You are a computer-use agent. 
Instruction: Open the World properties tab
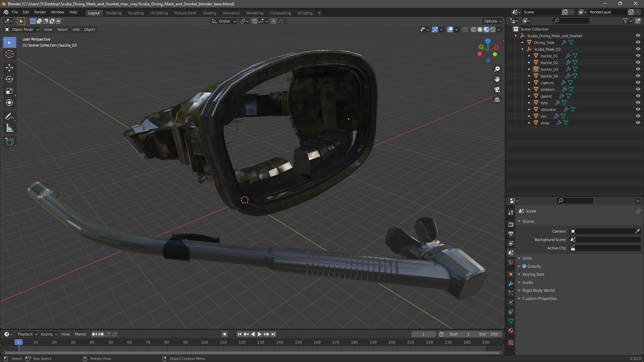511,262
